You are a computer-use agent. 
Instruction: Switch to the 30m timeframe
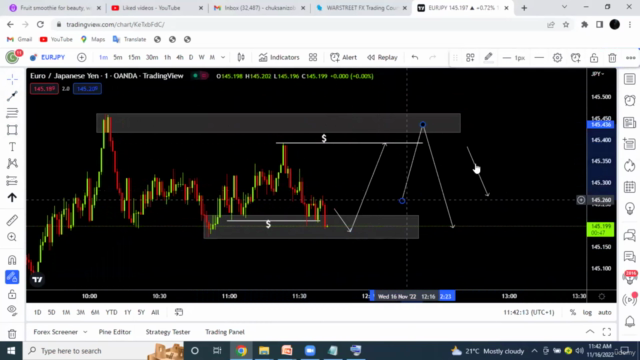[152, 58]
